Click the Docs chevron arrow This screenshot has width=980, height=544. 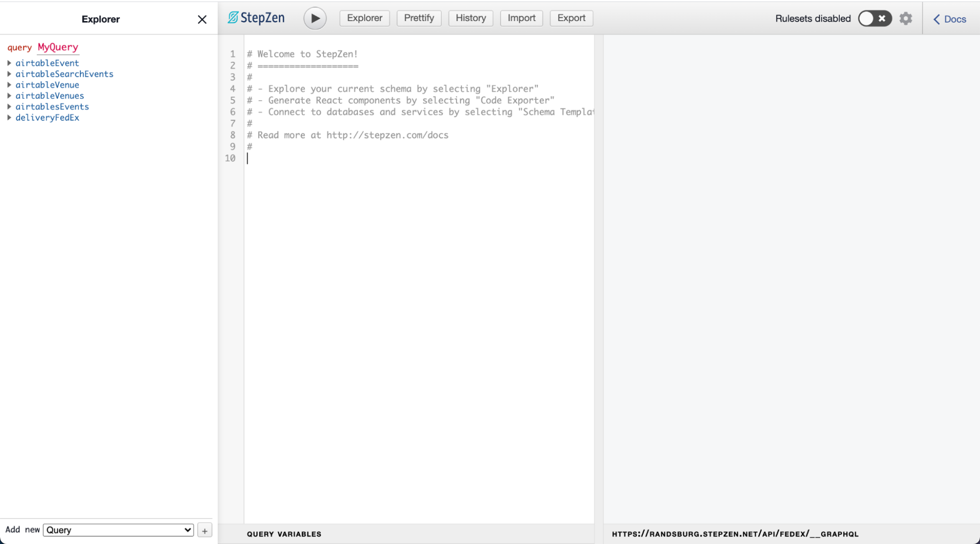[x=936, y=19]
